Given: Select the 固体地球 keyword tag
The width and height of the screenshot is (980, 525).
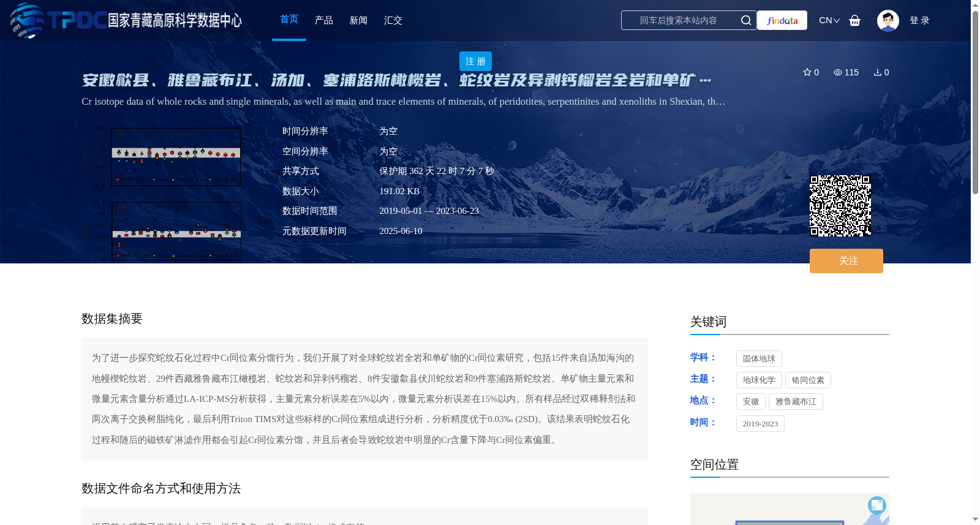Looking at the screenshot, I should pos(759,358).
